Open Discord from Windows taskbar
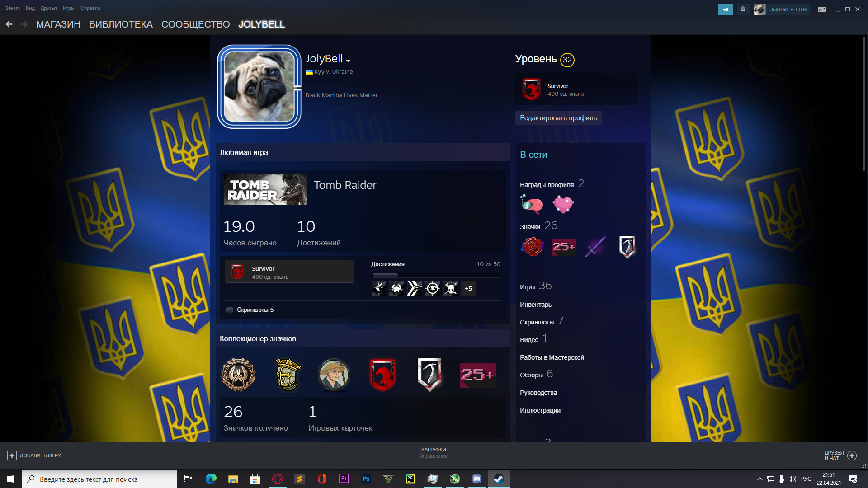Viewport: 868px width, 488px height. (x=477, y=479)
